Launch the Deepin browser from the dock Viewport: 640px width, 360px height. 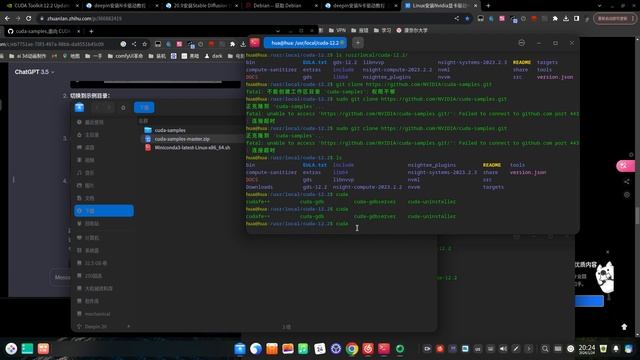coord(256,349)
